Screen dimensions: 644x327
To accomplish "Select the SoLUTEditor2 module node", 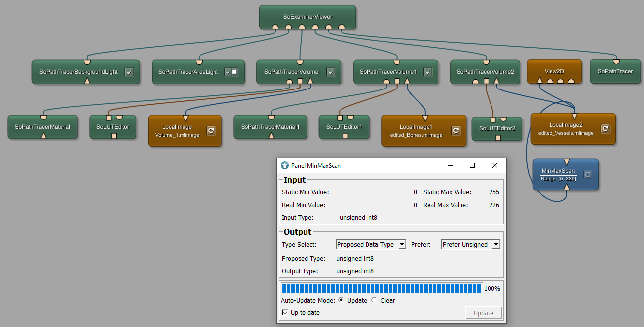I will (x=497, y=128).
